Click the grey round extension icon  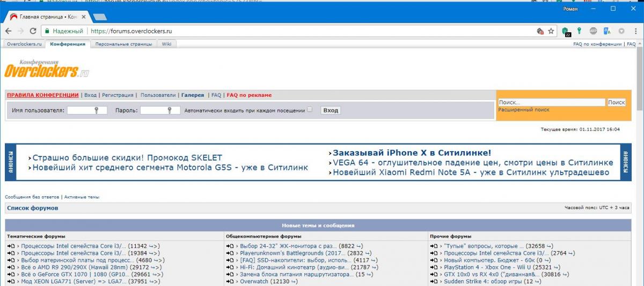(621, 31)
